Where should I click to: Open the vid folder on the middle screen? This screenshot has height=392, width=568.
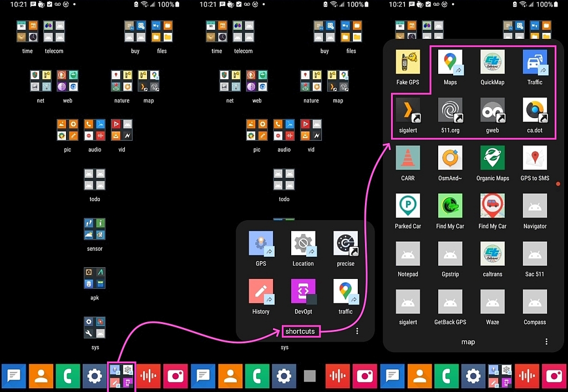coord(311,130)
